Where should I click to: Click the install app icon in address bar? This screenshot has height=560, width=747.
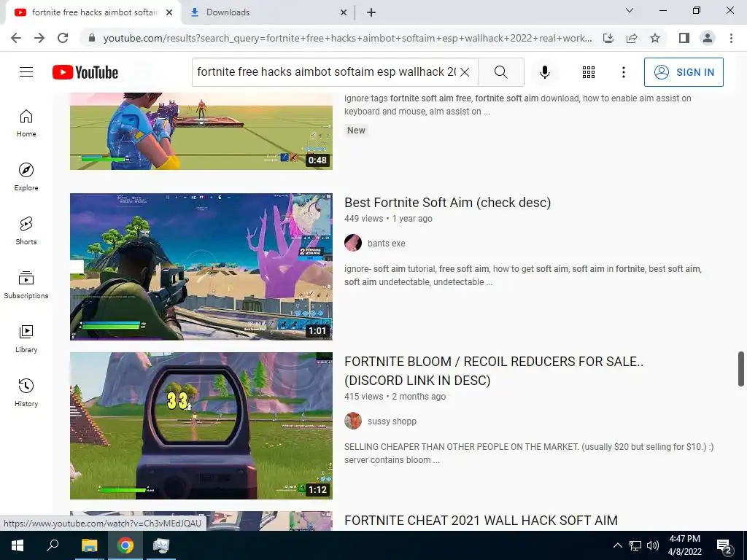(x=608, y=38)
